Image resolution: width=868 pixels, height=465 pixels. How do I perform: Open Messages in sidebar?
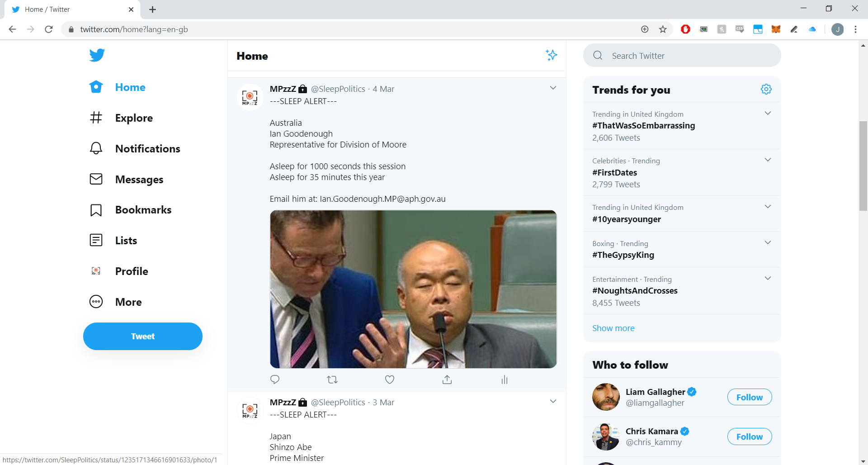127,180
